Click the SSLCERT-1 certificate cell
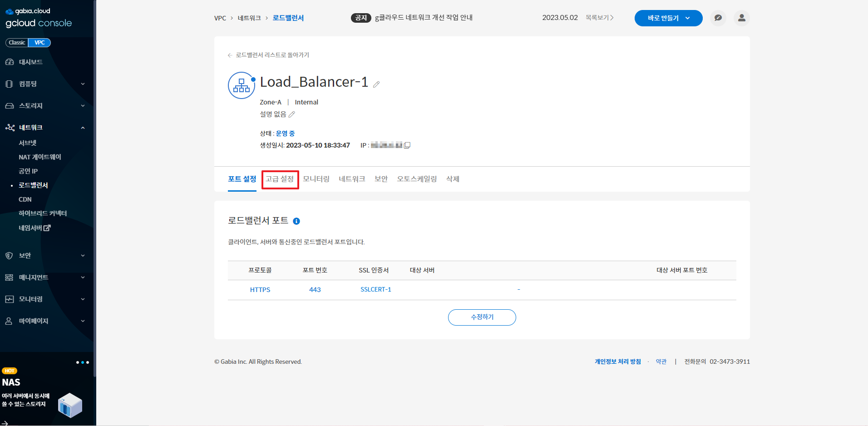The height and width of the screenshot is (426, 868). 376,289
